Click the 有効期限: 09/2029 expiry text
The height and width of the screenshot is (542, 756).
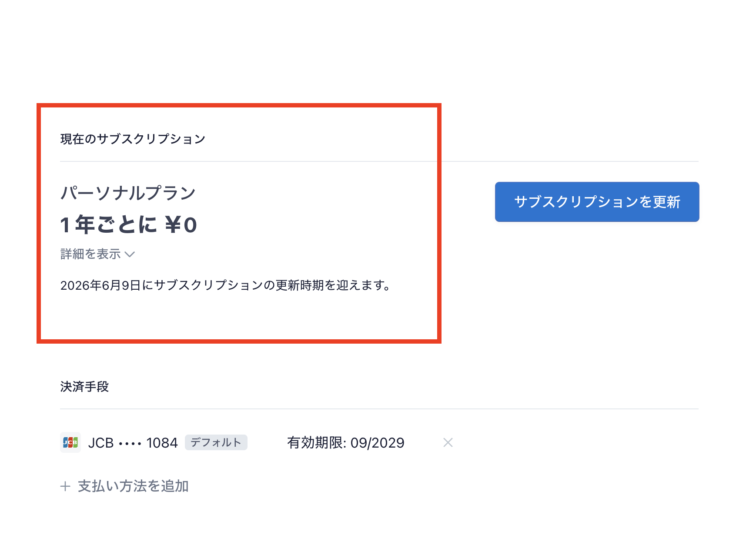(x=346, y=443)
